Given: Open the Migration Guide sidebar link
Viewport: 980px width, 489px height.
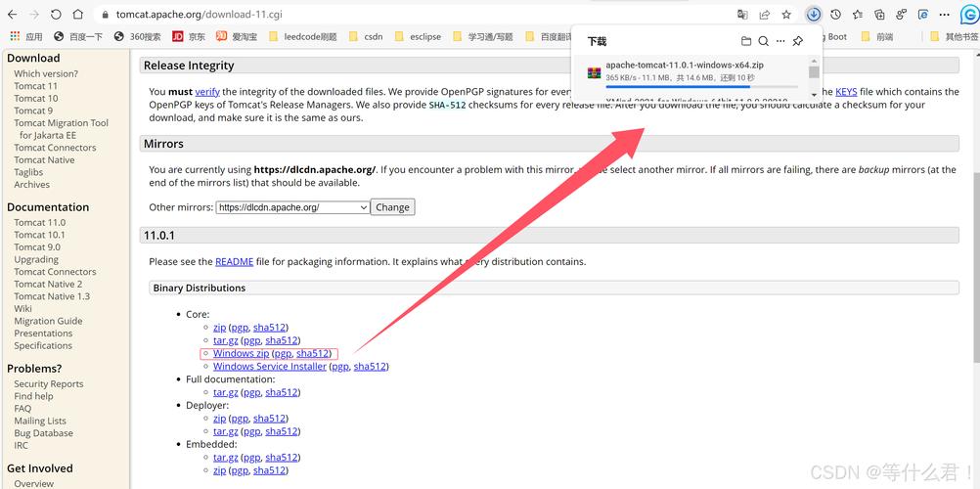Looking at the screenshot, I should tap(48, 321).
